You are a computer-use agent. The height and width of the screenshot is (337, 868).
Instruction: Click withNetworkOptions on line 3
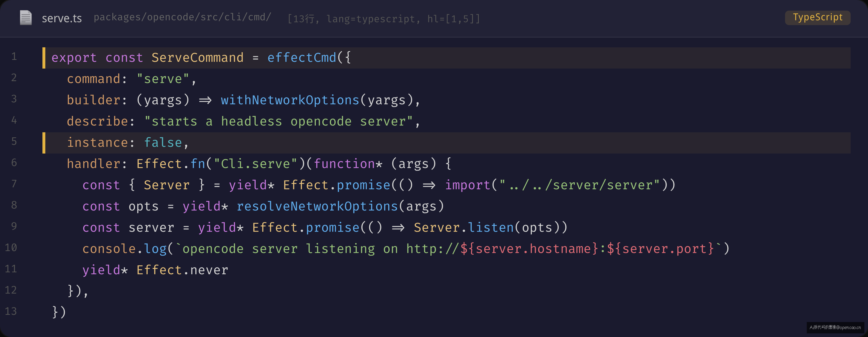(290, 100)
